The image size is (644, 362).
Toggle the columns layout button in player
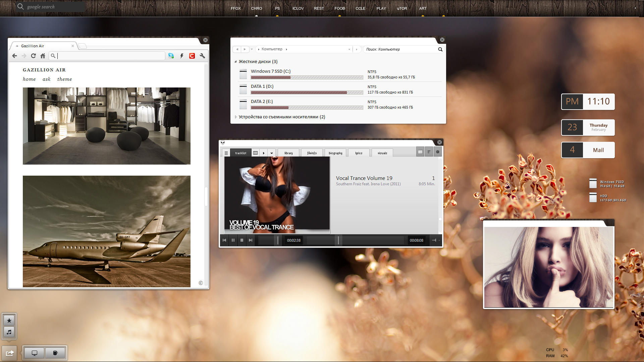[255, 153]
